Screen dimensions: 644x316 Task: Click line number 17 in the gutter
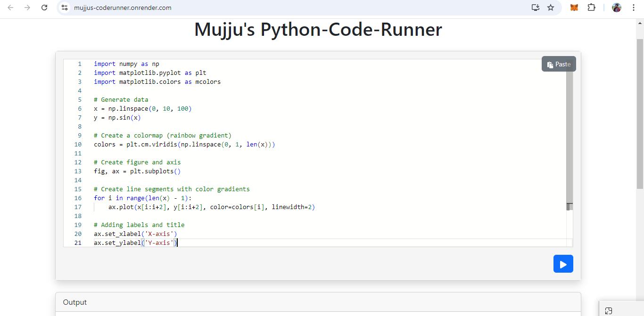coord(78,207)
